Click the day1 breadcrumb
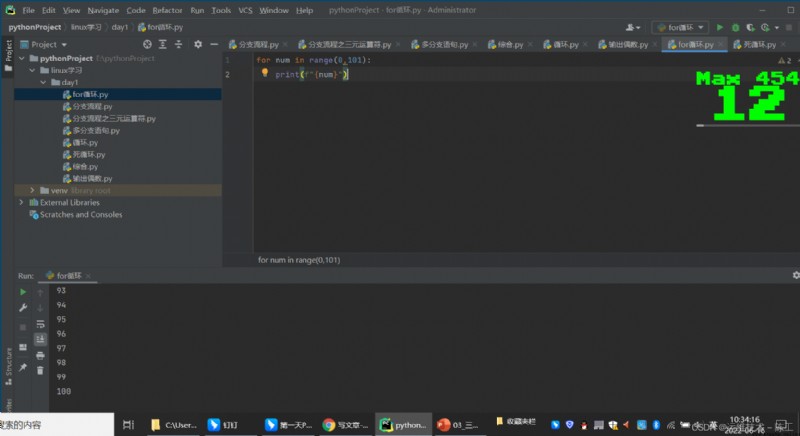 [120, 28]
